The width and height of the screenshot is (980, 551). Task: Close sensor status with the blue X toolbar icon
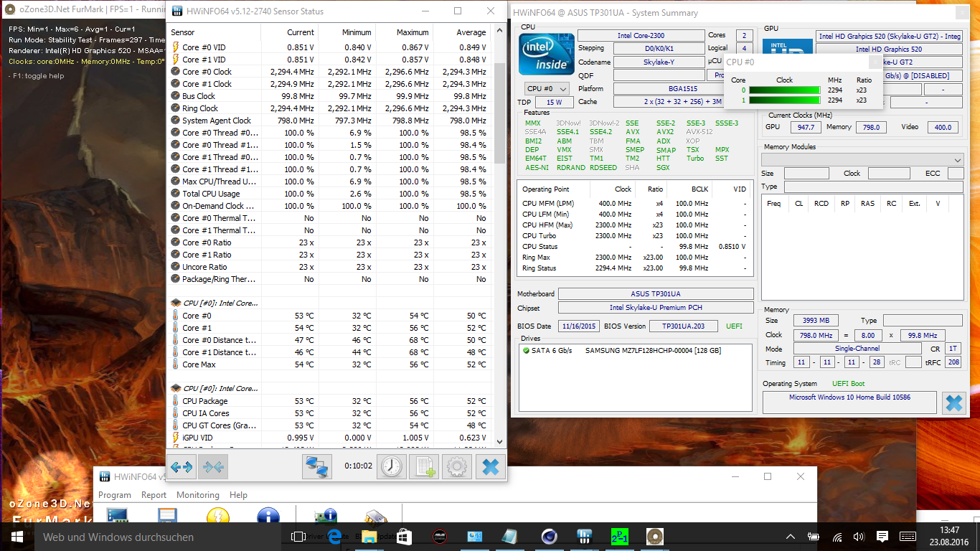490,467
